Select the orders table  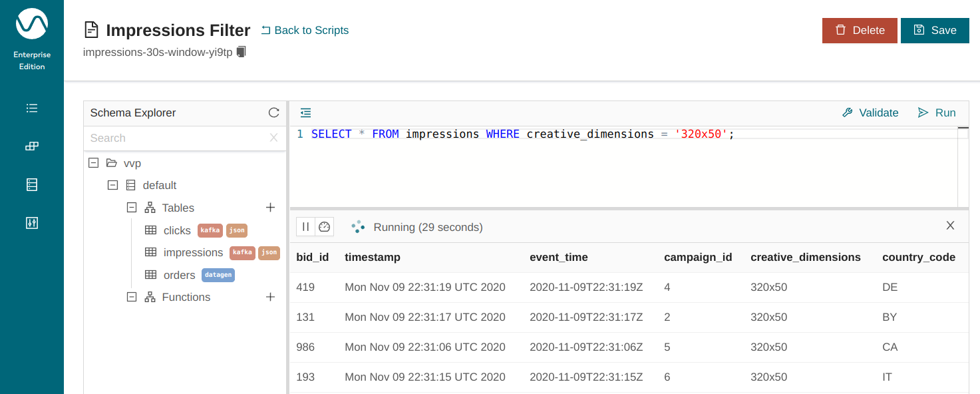click(179, 275)
